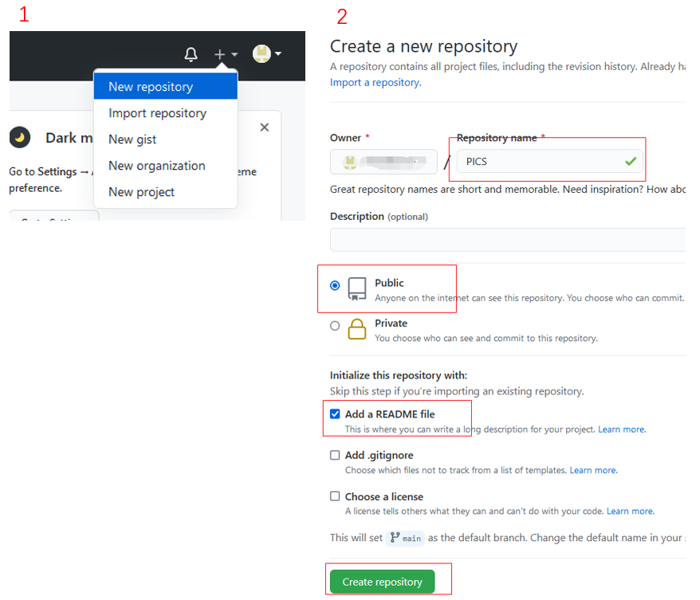Image resolution: width=700 pixels, height=600 pixels.
Task: Uncheck the Add a README file checkbox
Action: (x=335, y=414)
